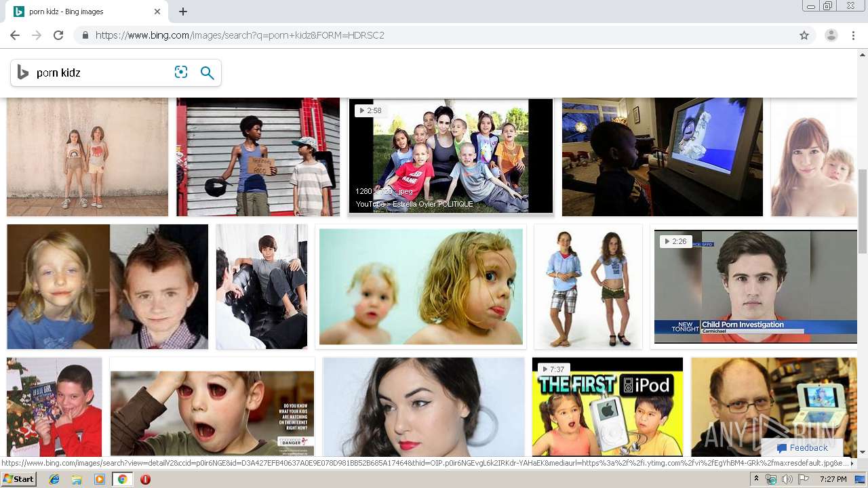Go back to the previous page

click(x=15, y=35)
